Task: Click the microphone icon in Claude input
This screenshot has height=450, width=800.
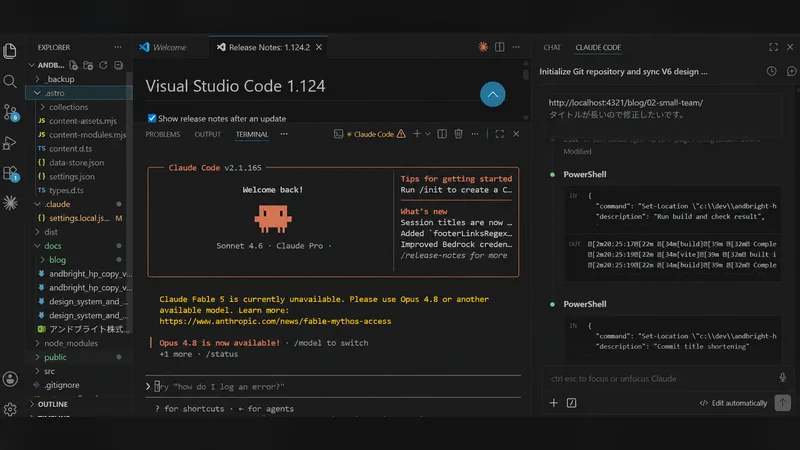Action: click(x=782, y=378)
